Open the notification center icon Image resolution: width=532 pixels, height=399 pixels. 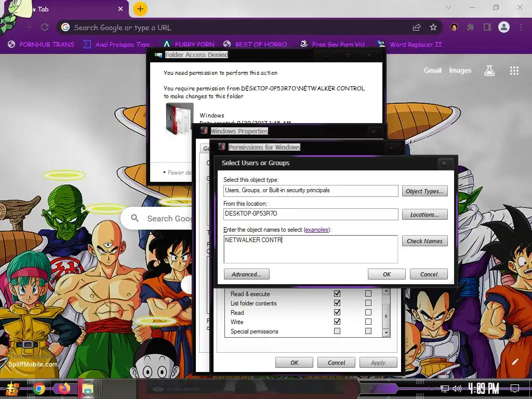(515, 389)
